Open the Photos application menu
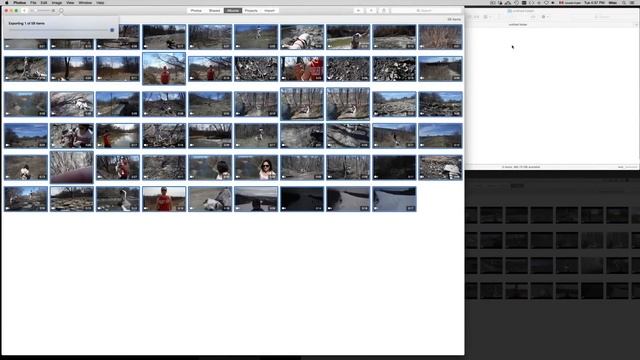The height and width of the screenshot is (360, 640). click(20, 2)
